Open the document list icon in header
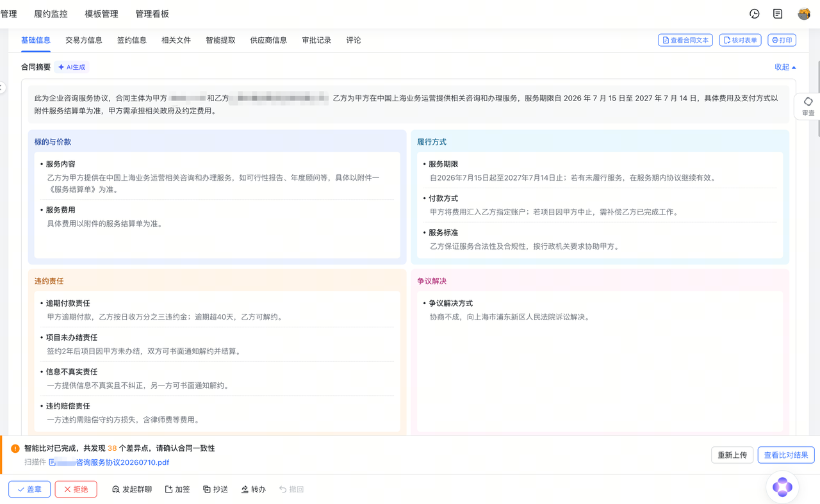The image size is (820, 504). 778,13
